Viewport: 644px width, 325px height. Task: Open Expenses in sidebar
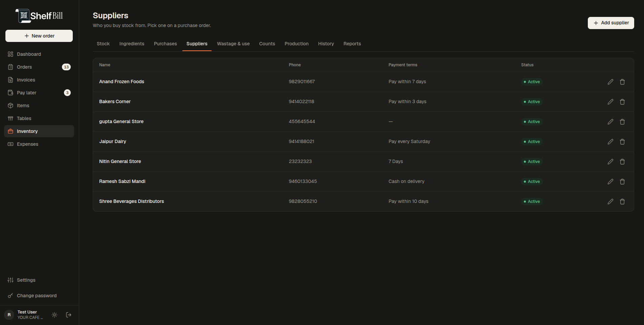(39, 144)
